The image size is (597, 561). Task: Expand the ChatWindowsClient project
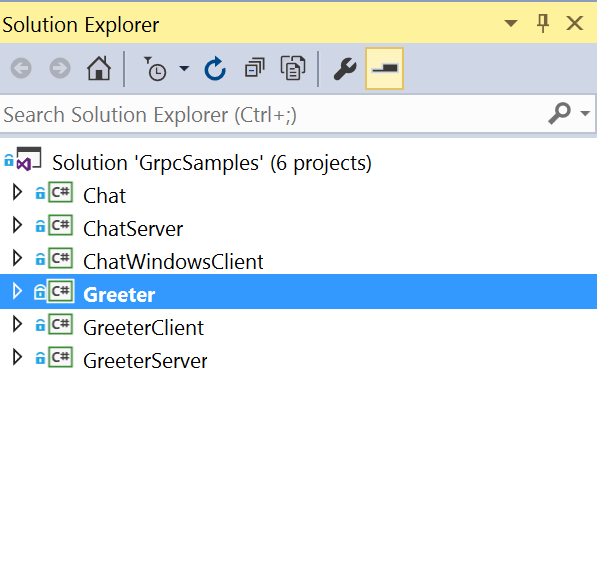point(17,258)
